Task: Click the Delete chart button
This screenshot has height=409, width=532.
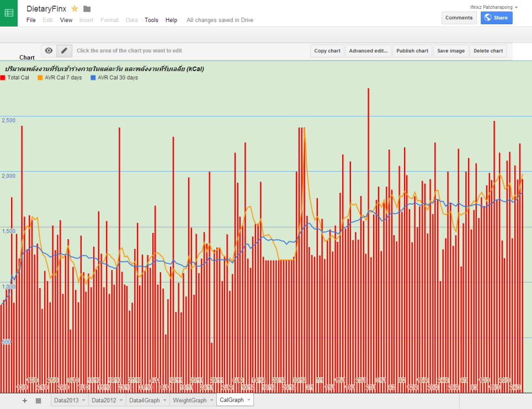Action: tap(488, 51)
